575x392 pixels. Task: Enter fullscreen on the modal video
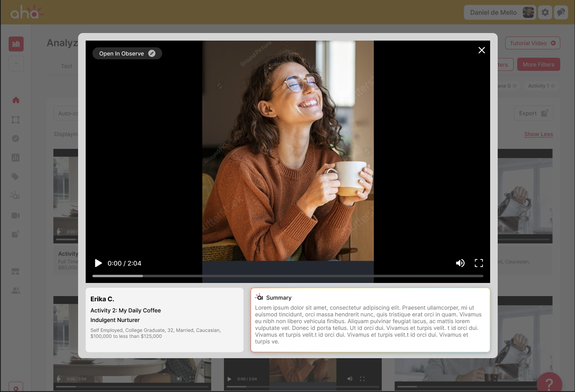point(479,263)
